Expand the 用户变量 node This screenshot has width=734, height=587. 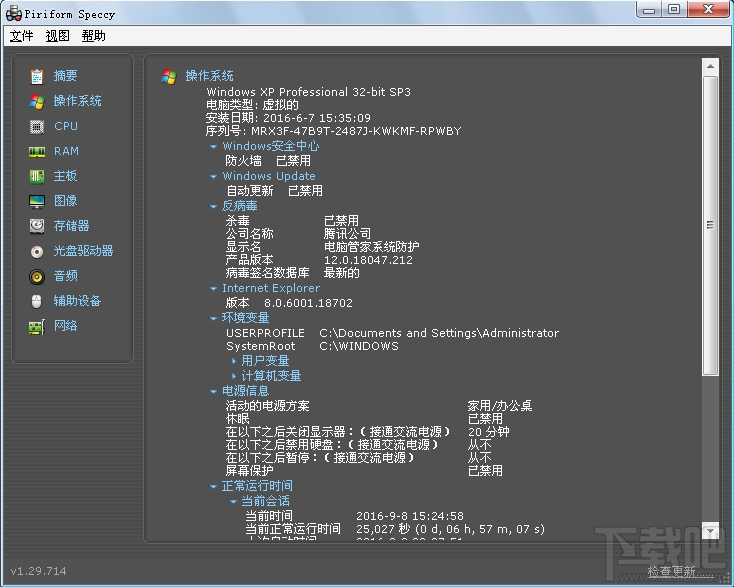click(234, 361)
